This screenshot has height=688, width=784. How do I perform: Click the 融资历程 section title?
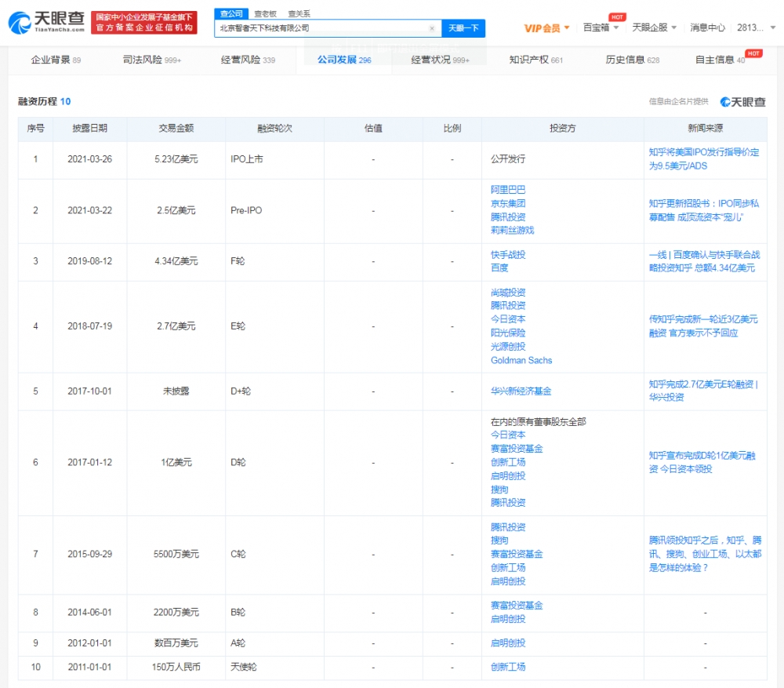pyautogui.click(x=38, y=101)
